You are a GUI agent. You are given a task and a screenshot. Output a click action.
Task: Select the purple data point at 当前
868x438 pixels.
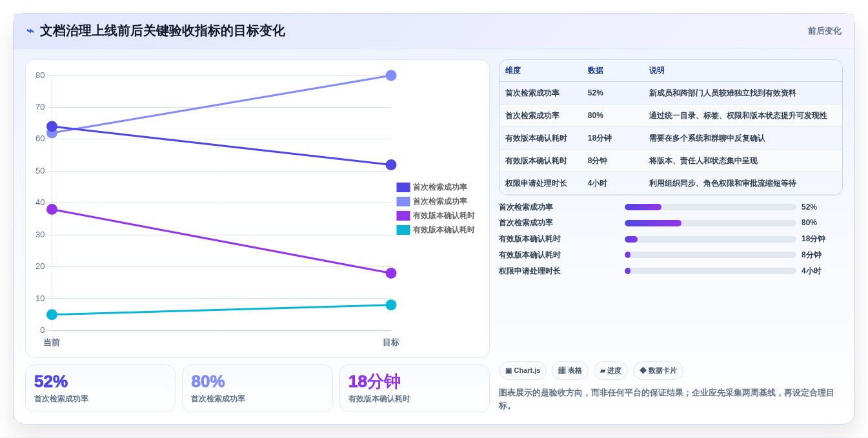pos(52,209)
